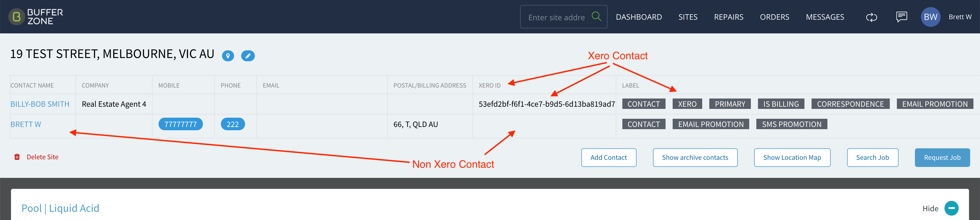This screenshot has width=980, height=220.
Task: Edit site address with pencil icon
Action: point(248,56)
